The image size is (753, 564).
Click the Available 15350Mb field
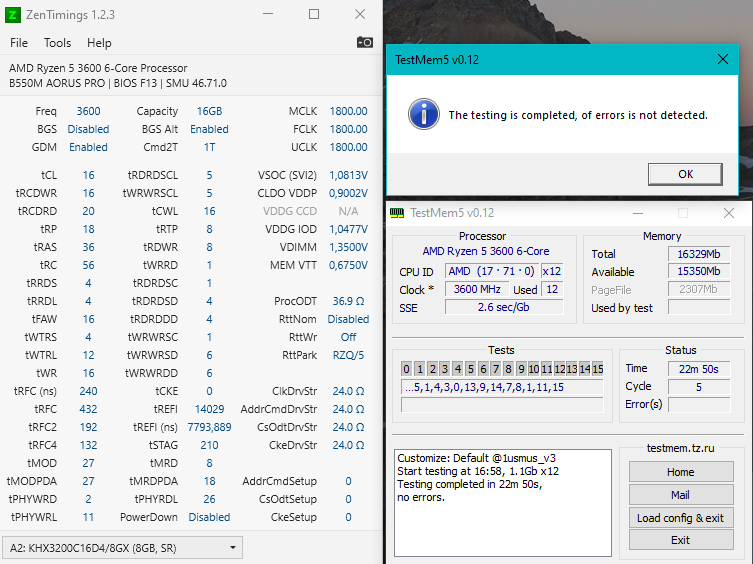(x=699, y=271)
